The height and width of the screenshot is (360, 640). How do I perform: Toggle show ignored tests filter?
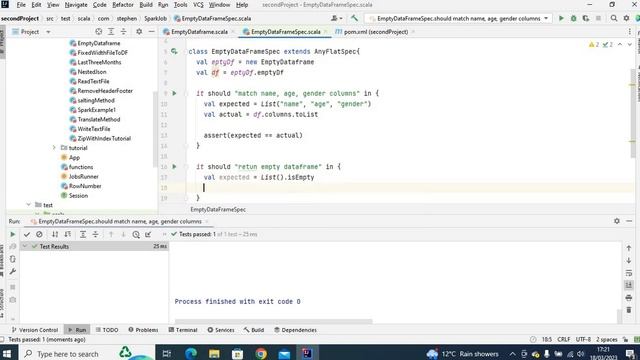tap(39, 234)
